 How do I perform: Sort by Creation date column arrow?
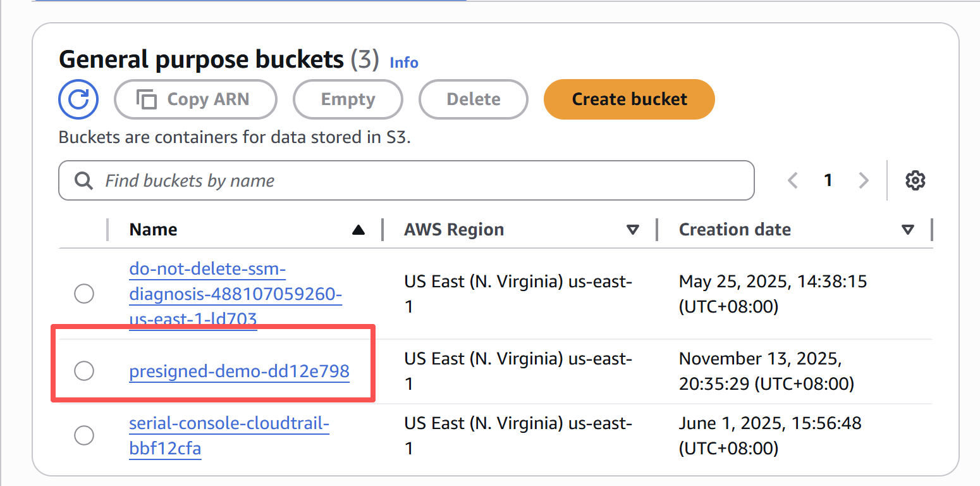[908, 230]
